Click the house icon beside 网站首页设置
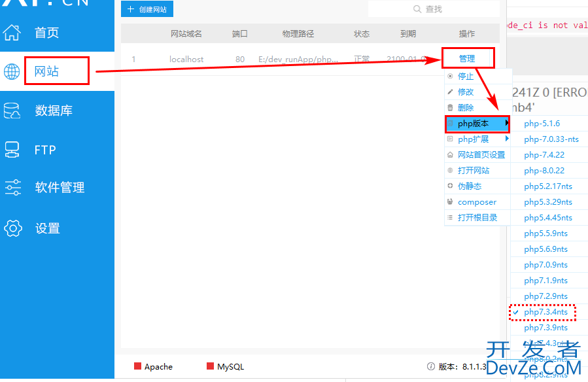The height and width of the screenshot is (382, 588). 450,154
